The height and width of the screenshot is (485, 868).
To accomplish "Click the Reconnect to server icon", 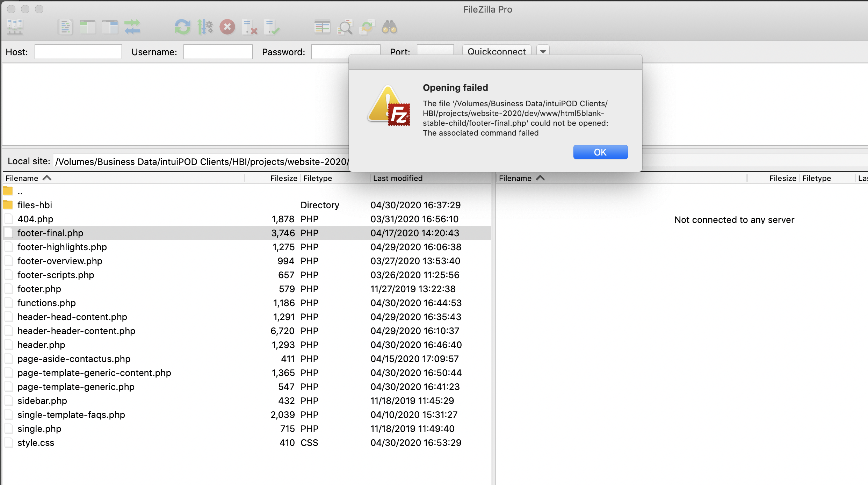I will tap(272, 27).
